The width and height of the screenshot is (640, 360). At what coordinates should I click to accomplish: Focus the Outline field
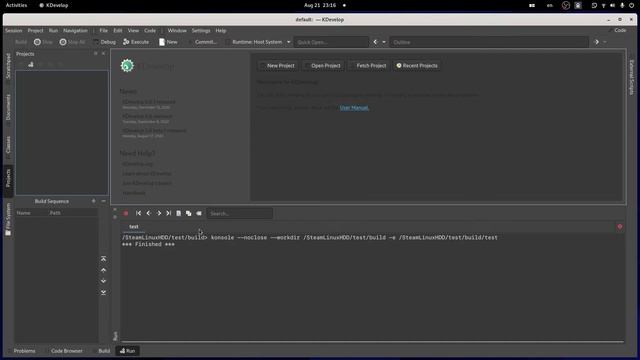(489, 42)
